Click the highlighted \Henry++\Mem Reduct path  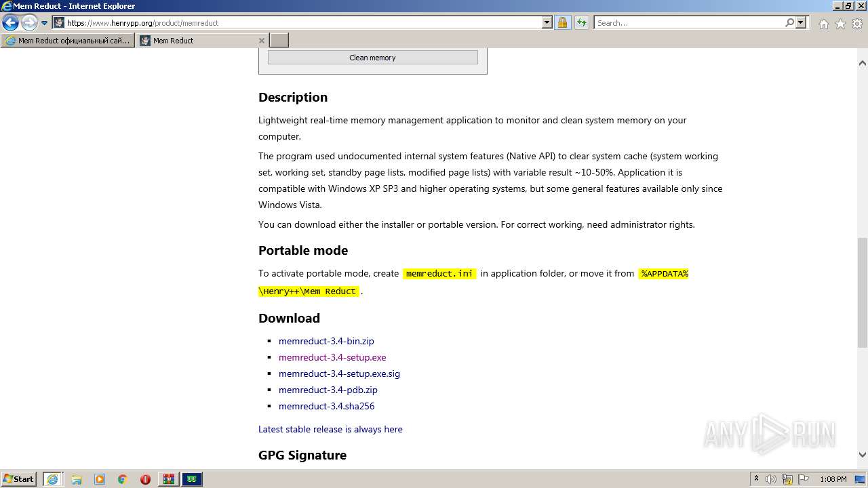(309, 291)
